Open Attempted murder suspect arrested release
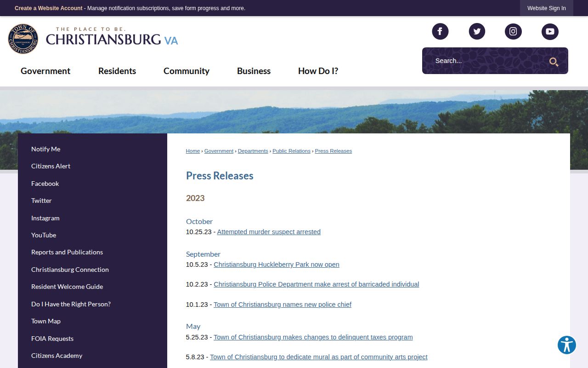Image resolution: width=588 pixels, height=368 pixels. (269, 232)
